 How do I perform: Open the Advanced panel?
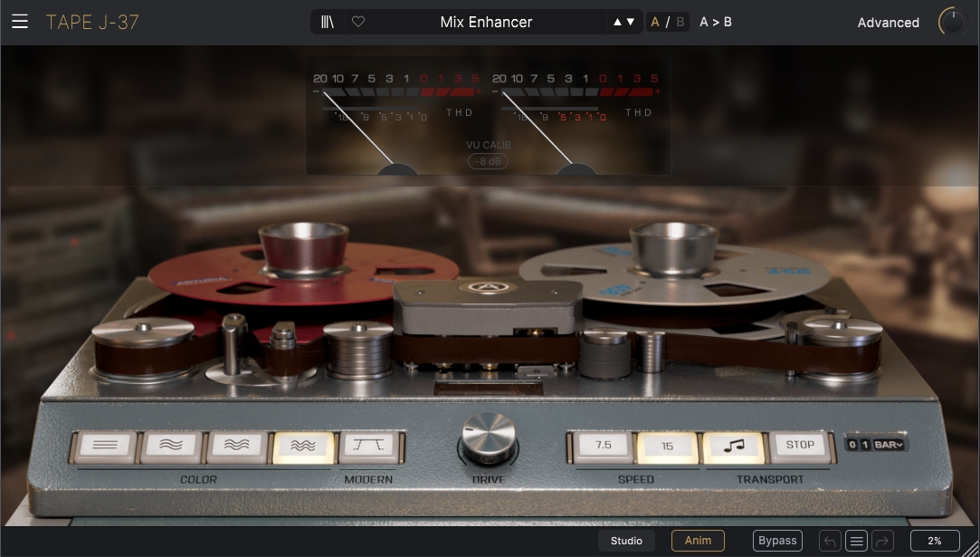(888, 23)
